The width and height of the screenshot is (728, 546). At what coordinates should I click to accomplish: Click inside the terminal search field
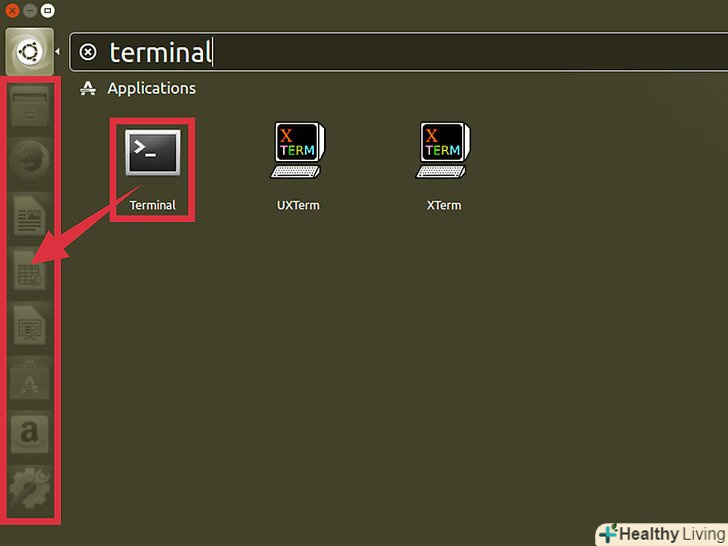[x=399, y=52]
